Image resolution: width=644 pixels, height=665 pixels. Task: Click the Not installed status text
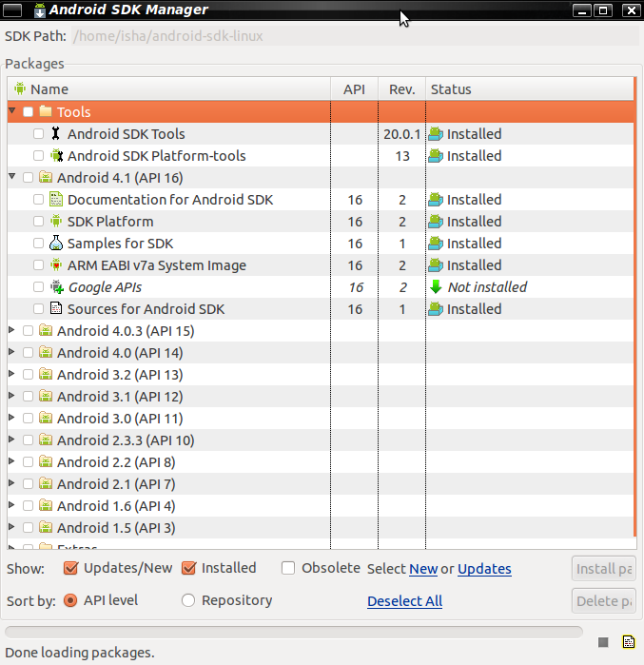488,287
